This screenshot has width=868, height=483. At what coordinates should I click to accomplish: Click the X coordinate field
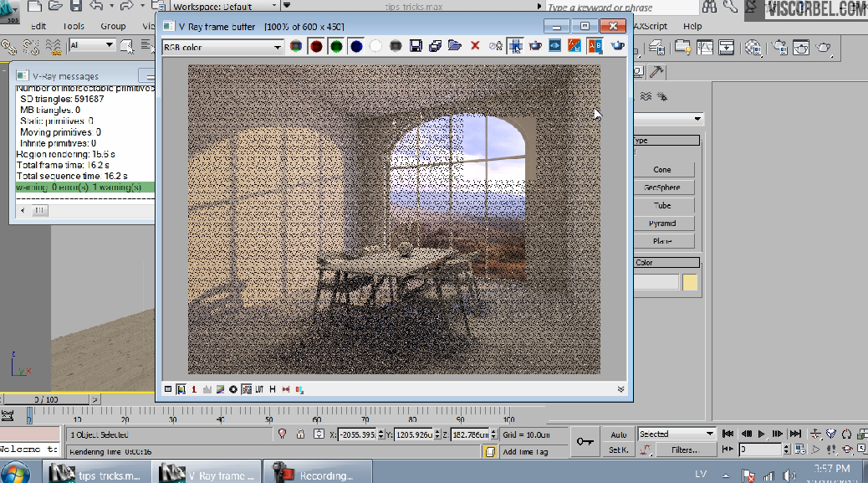point(357,434)
